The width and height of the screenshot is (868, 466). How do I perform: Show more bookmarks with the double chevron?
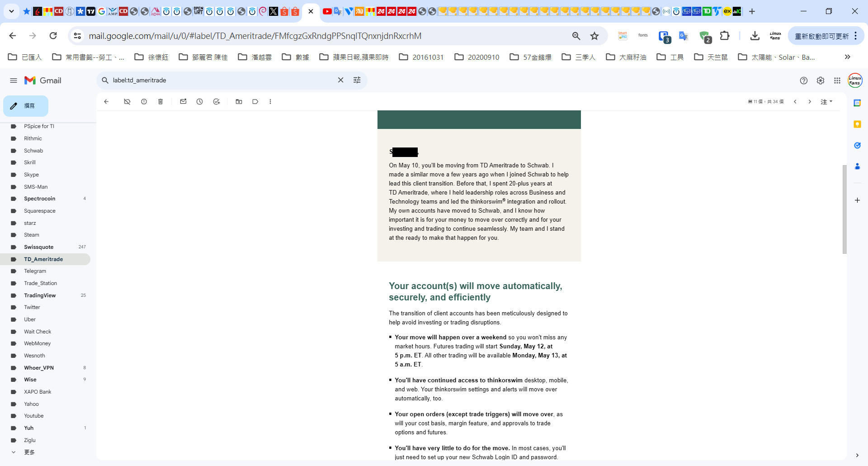click(847, 57)
